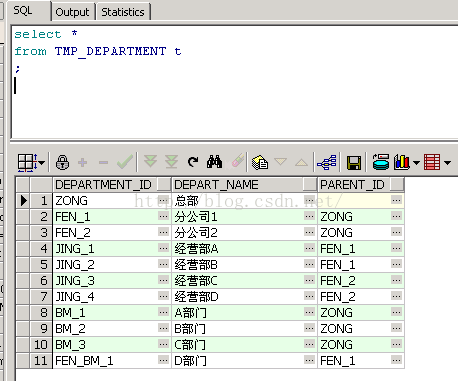Click the insert record plus icon
458x381 pixels.
[82, 163]
